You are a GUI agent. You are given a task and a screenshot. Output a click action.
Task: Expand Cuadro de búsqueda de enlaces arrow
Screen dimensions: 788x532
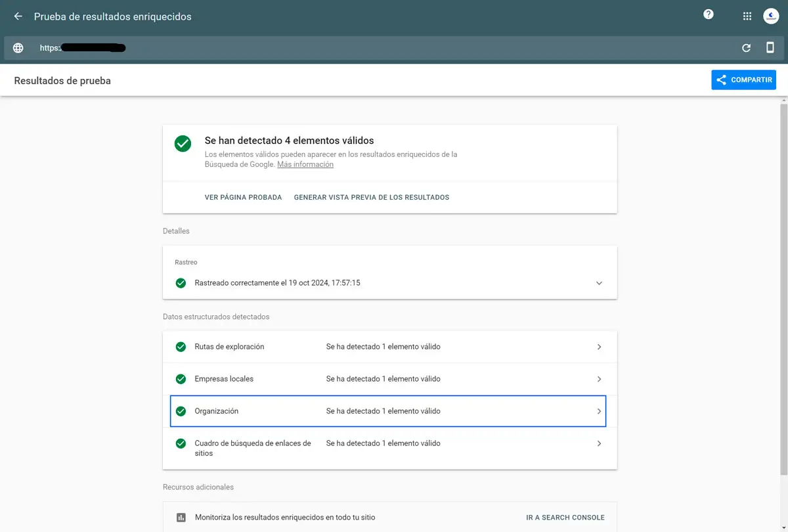(599, 443)
